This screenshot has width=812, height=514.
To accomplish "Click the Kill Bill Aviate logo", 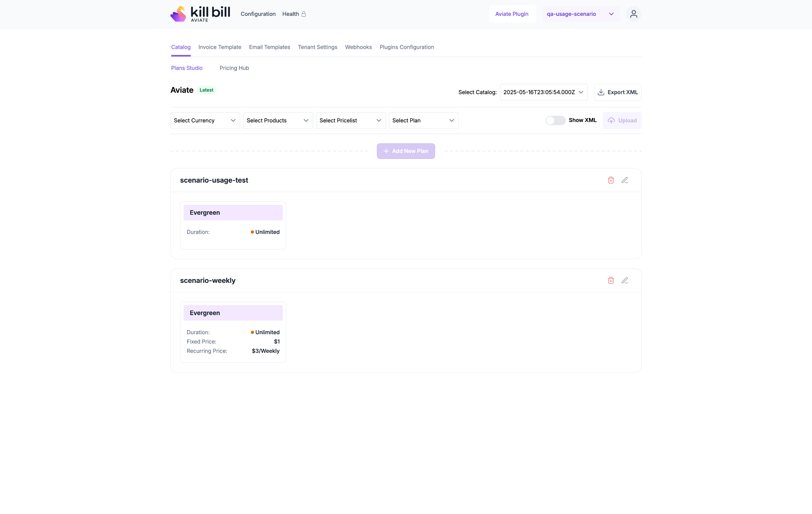I will click(200, 14).
